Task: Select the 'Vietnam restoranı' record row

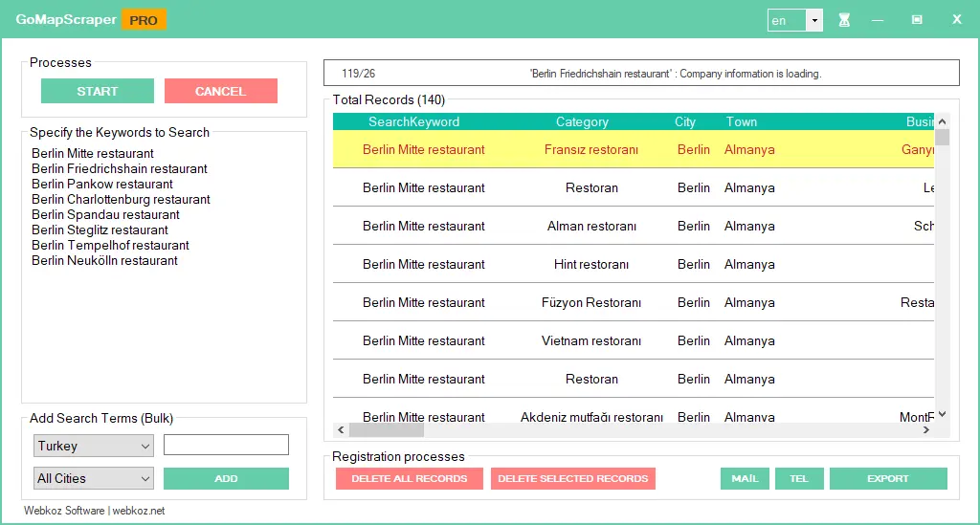Action: (634, 340)
